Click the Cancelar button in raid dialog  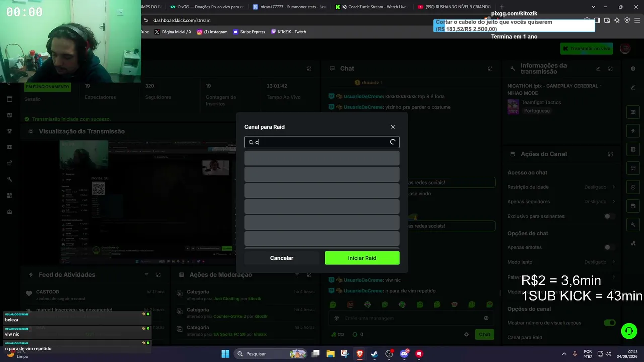(x=282, y=258)
